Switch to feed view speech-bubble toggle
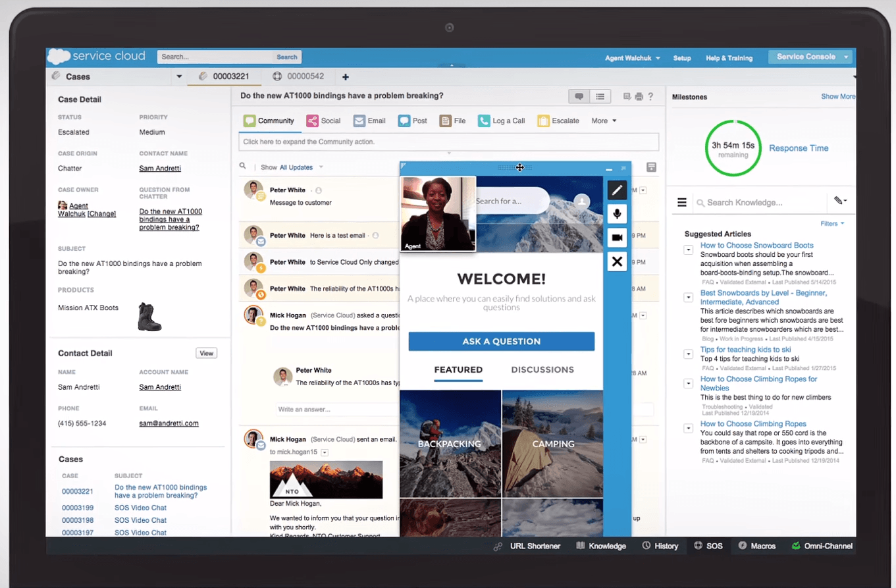Viewport: 896px width, 588px height. click(579, 96)
